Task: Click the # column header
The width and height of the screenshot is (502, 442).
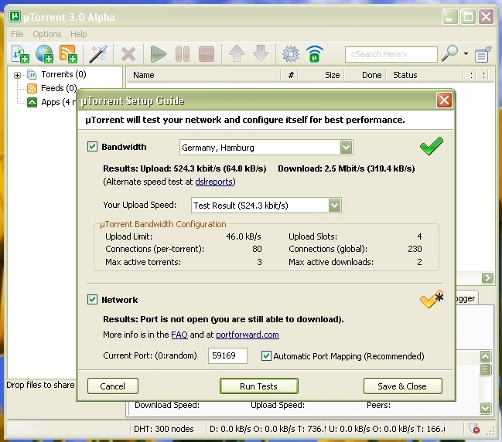Action: pyautogui.click(x=290, y=75)
